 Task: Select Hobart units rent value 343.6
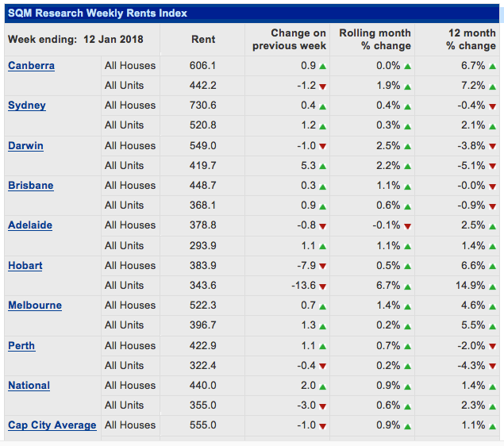pyautogui.click(x=203, y=286)
